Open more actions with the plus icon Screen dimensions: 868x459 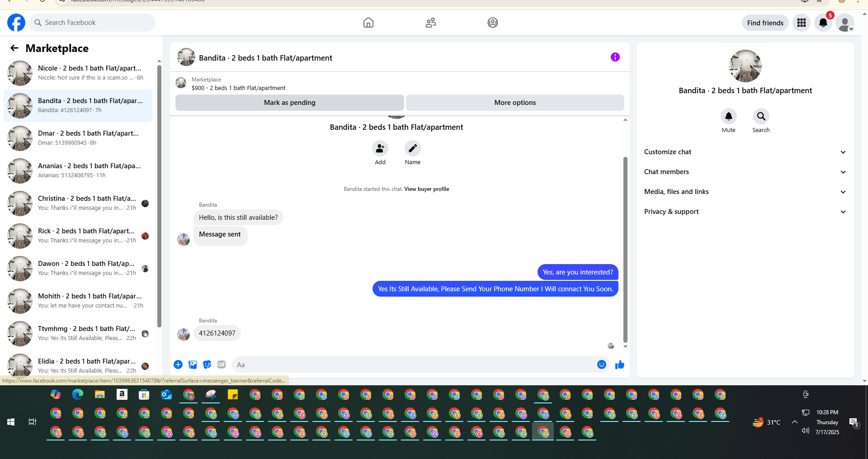point(178,364)
